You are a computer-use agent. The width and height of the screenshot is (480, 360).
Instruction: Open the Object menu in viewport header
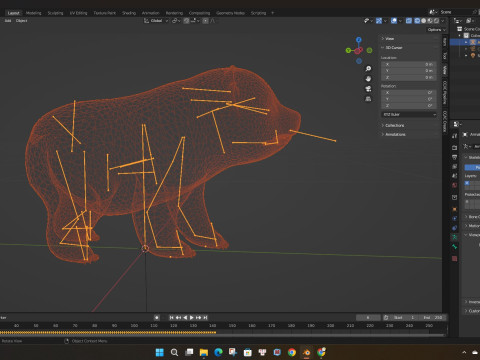21,21
